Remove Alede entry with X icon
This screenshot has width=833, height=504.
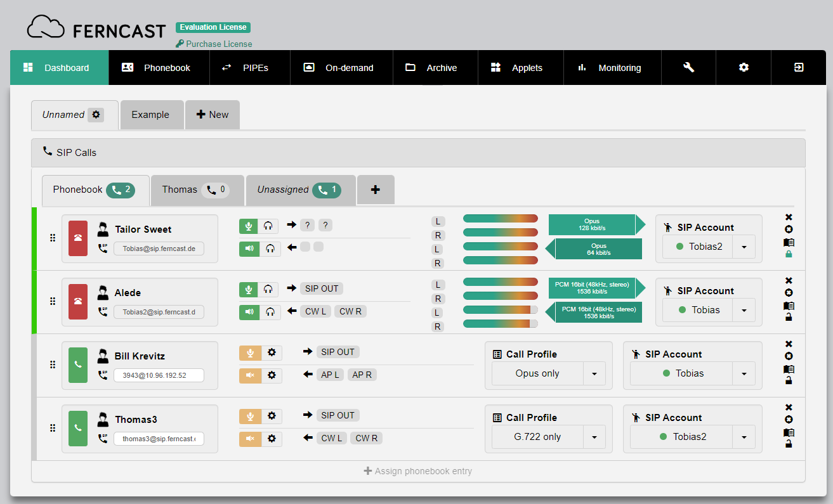[789, 281]
